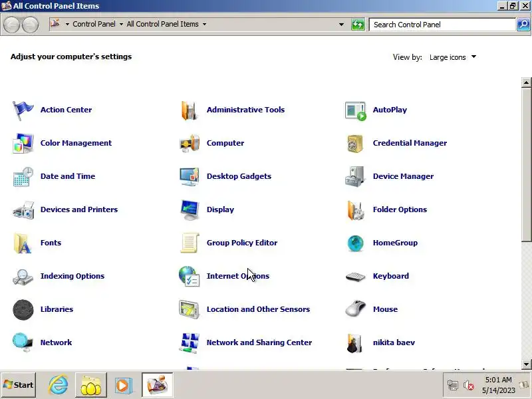This screenshot has height=399, width=532.
Task: Open the Windows Explorer taskbar folder icon
Action: click(91, 385)
